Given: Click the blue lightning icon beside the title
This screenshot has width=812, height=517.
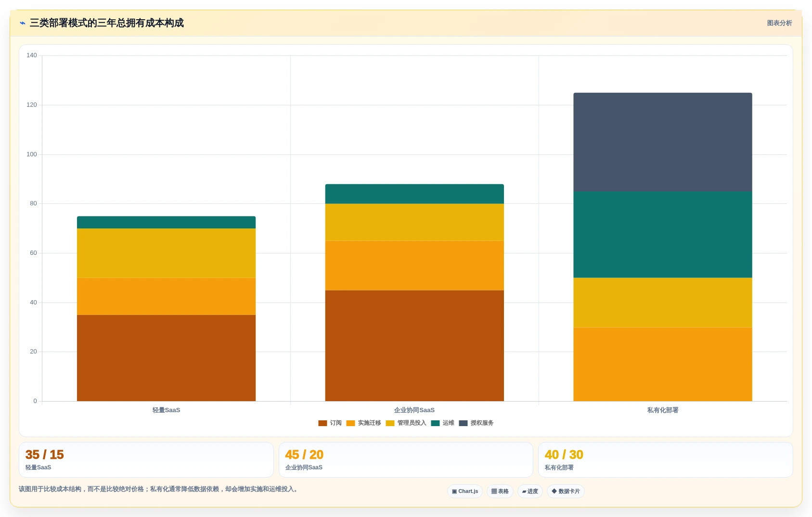Looking at the screenshot, I should (x=22, y=23).
